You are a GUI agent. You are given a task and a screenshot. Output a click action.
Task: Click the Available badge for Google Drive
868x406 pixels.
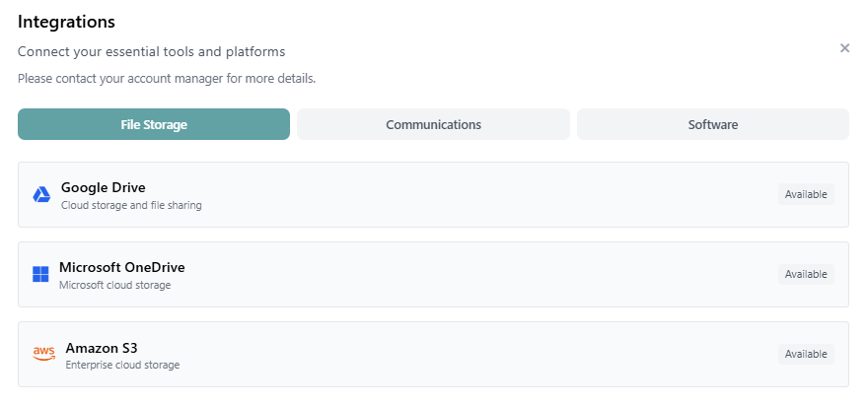tap(805, 194)
